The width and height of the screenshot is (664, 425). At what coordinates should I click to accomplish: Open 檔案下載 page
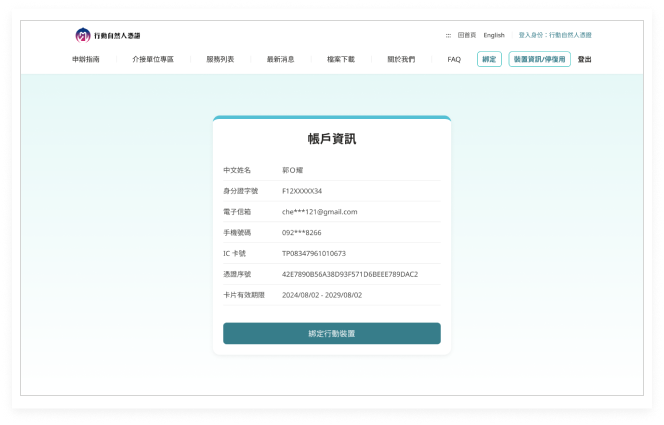[x=341, y=59]
